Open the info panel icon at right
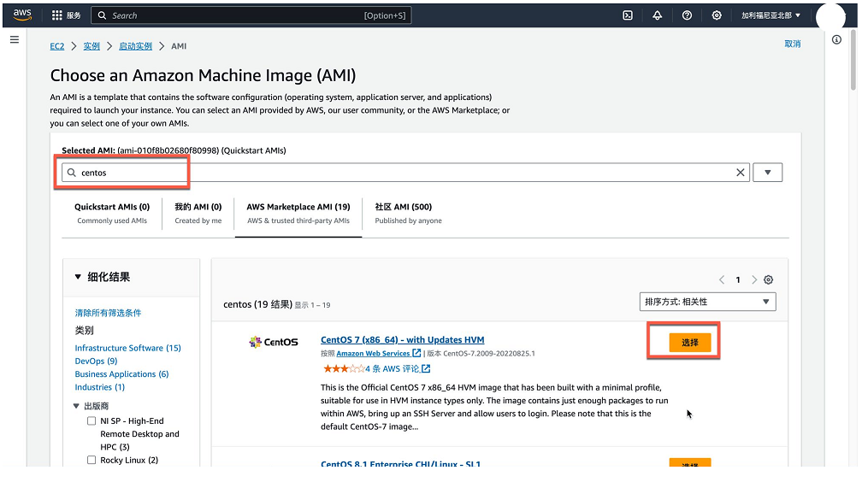868x482 pixels. coord(836,40)
